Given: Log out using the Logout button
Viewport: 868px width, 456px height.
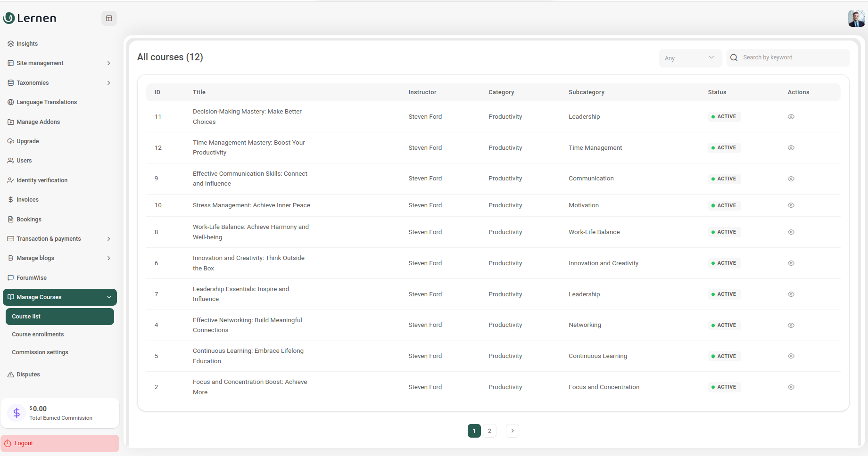Looking at the screenshot, I should click(x=59, y=443).
